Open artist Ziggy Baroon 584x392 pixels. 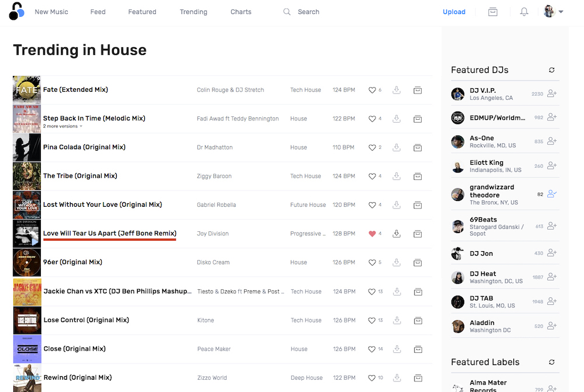pyautogui.click(x=214, y=176)
